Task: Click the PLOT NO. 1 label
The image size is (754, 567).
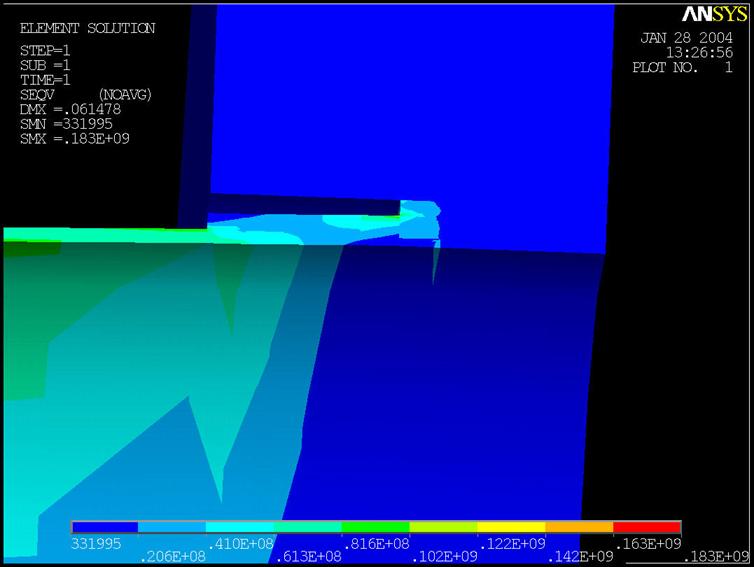Action: point(683,67)
